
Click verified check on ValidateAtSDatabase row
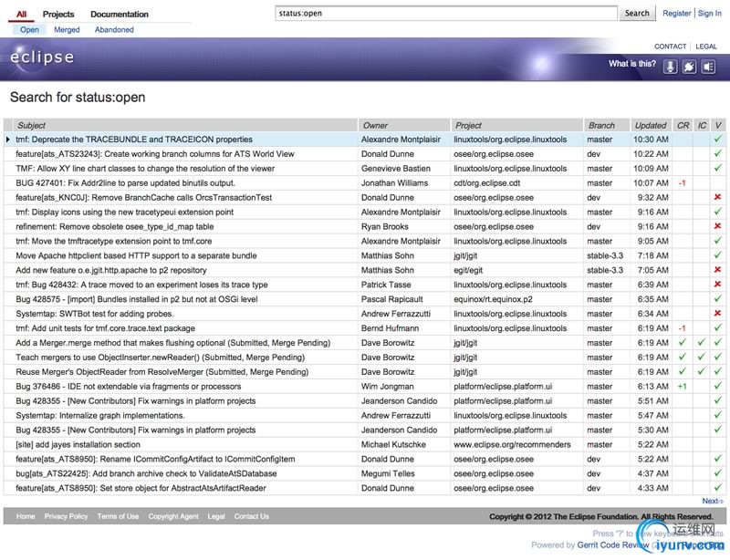pos(718,473)
